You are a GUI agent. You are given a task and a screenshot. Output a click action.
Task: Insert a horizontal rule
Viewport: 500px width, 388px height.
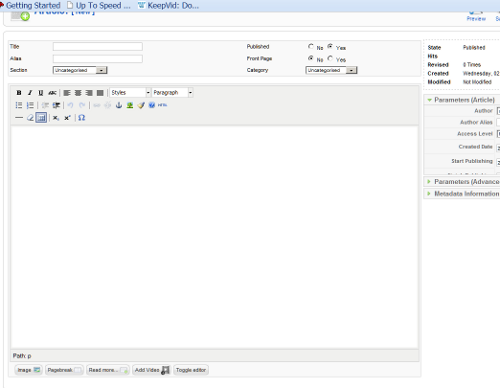[19, 118]
